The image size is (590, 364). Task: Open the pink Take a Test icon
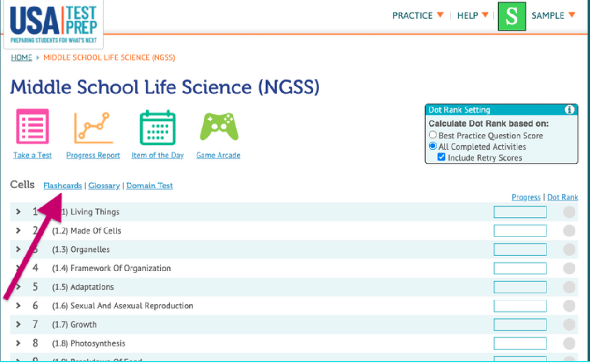32,126
